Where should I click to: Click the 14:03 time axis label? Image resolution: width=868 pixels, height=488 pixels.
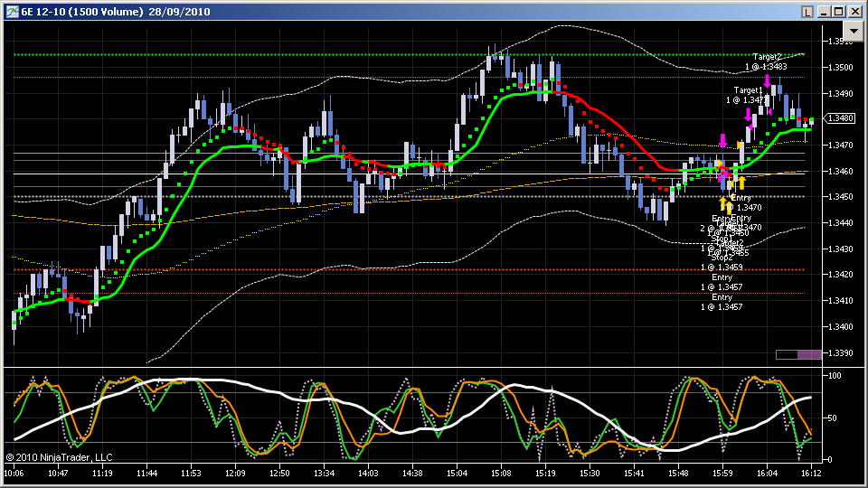(368, 473)
